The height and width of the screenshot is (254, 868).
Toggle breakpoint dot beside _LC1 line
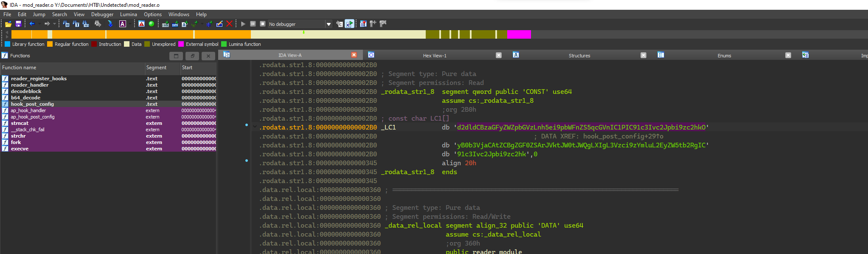point(247,125)
